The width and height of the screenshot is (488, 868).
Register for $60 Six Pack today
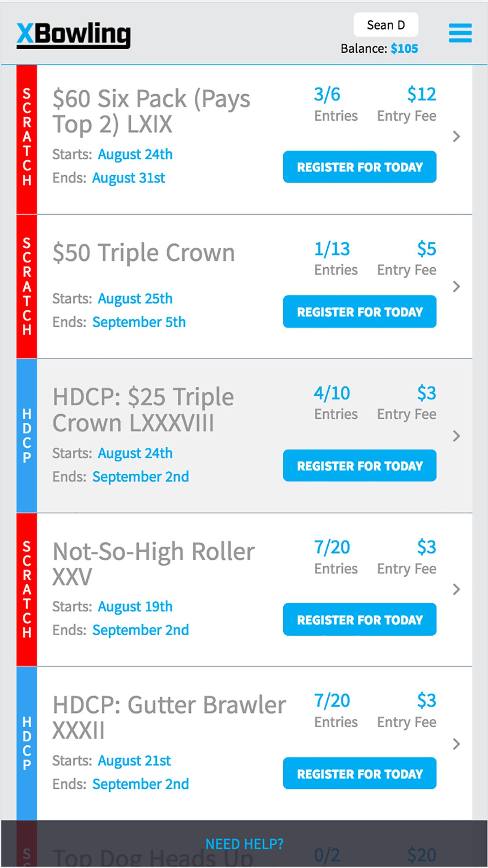[360, 167]
